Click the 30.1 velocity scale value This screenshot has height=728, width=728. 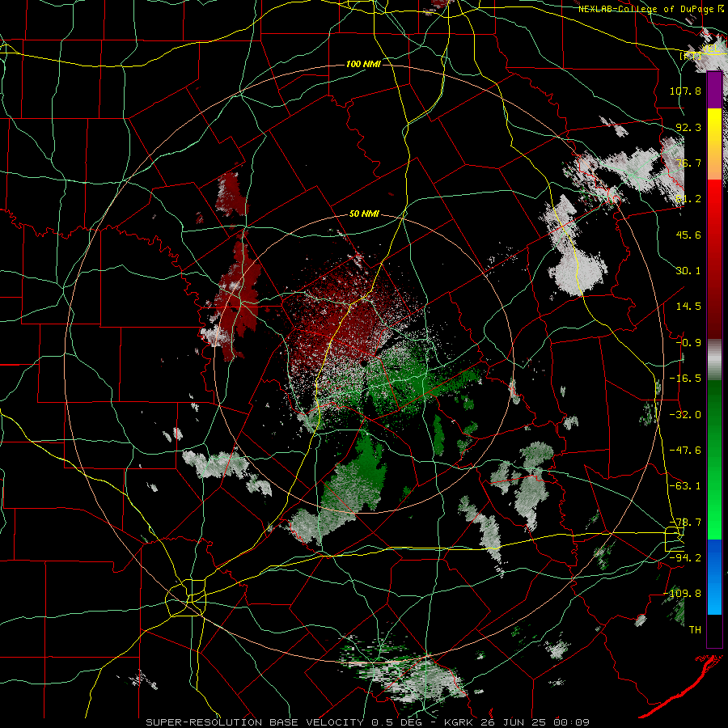click(x=688, y=271)
